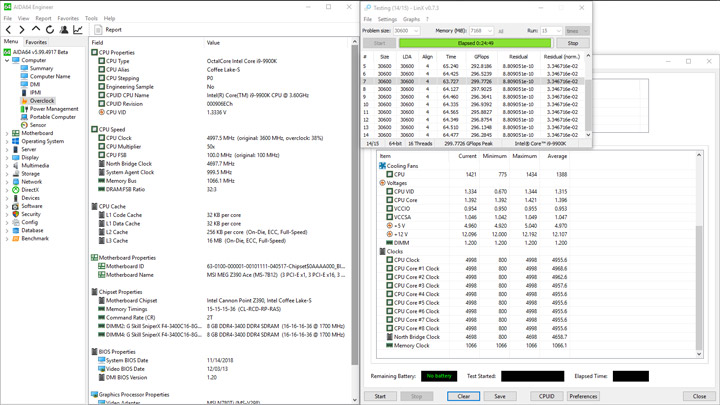
Task: Click the green elapsed time progress bar
Action: [x=475, y=43]
